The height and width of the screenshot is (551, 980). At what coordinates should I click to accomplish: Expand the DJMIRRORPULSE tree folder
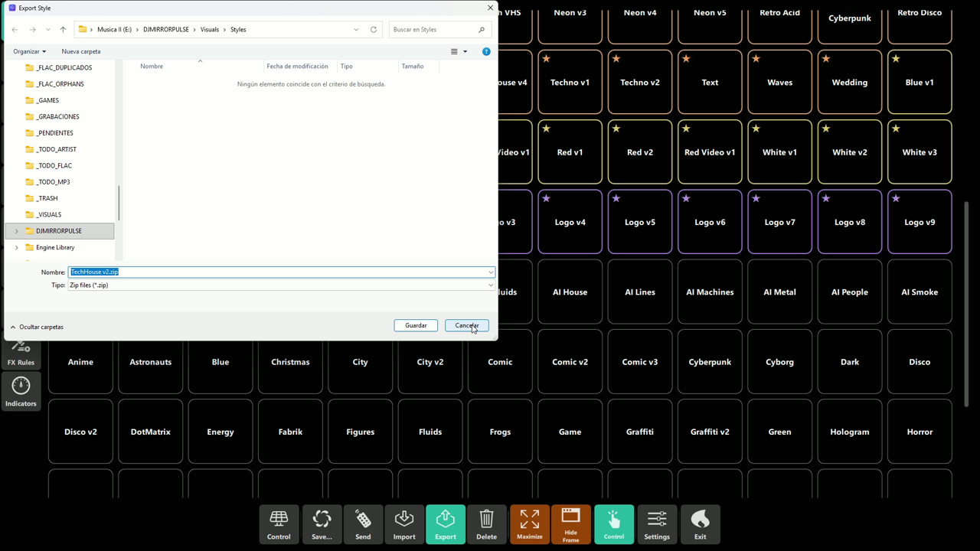coord(17,231)
